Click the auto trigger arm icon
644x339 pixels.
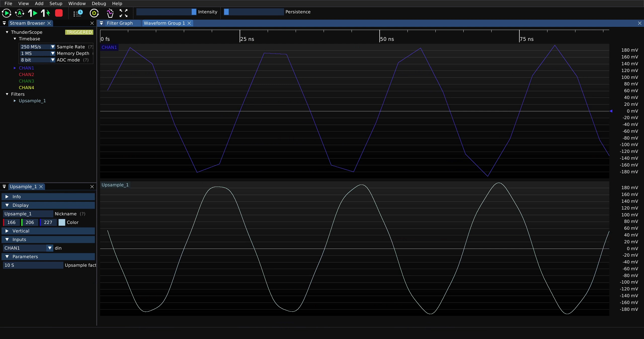[x=20, y=13]
